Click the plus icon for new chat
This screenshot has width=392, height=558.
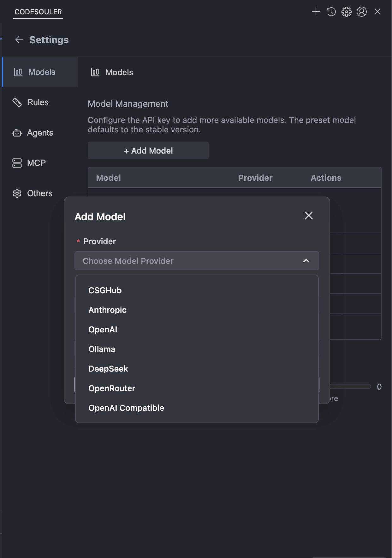[x=316, y=12]
